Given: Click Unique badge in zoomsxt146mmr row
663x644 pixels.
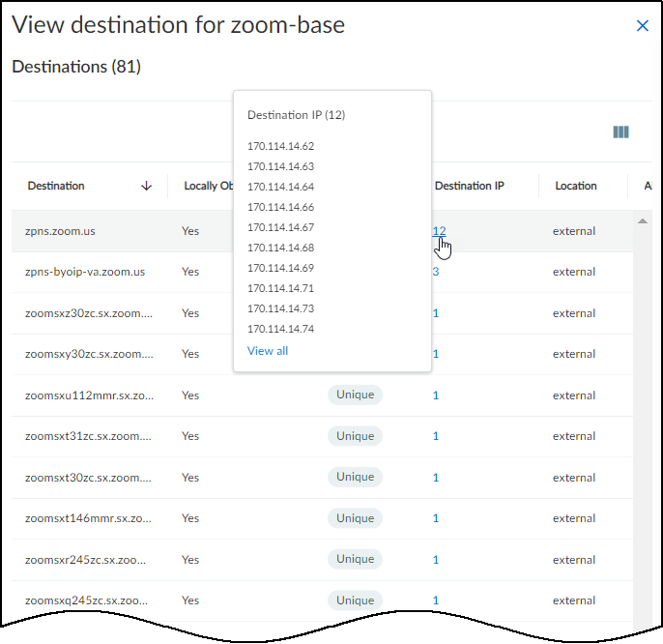Looking at the screenshot, I should tap(355, 518).
